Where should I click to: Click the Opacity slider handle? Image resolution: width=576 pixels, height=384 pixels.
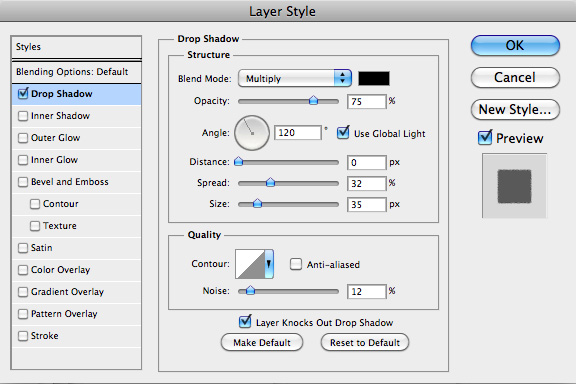click(x=313, y=100)
